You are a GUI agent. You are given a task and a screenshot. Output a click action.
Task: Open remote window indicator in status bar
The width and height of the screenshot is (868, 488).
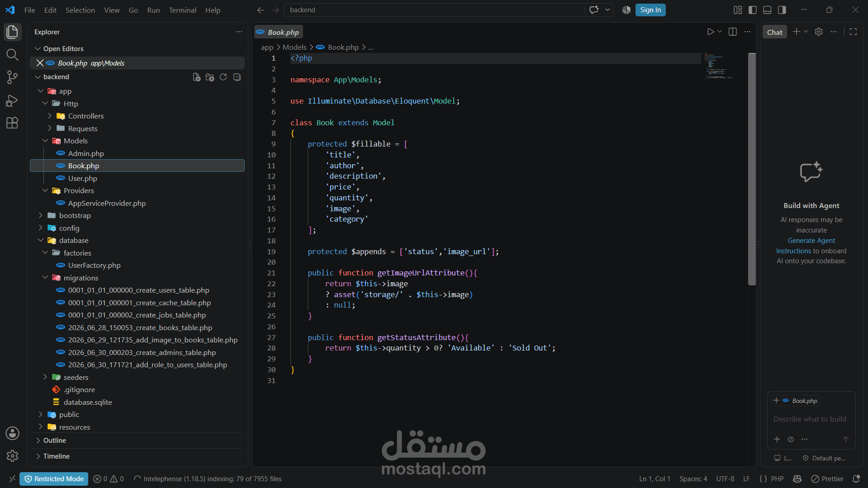[x=12, y=479]
